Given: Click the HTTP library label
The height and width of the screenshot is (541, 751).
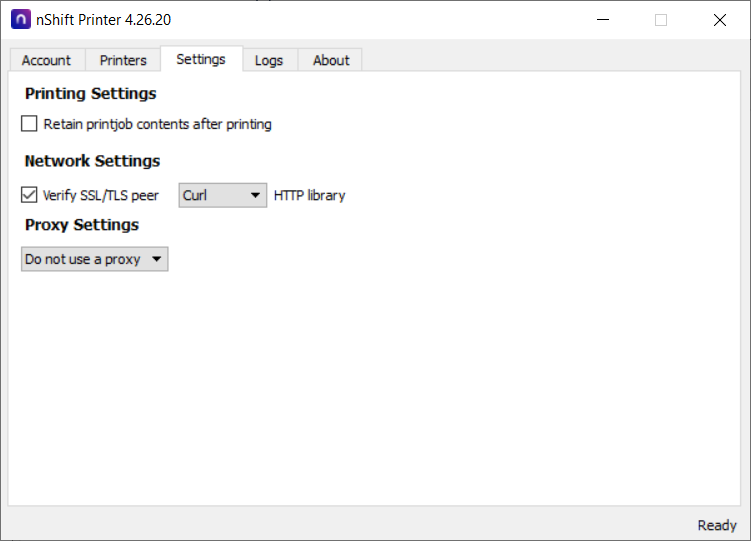Looking at the screenshot, I should pyautogui.click(x=309, y=195).
